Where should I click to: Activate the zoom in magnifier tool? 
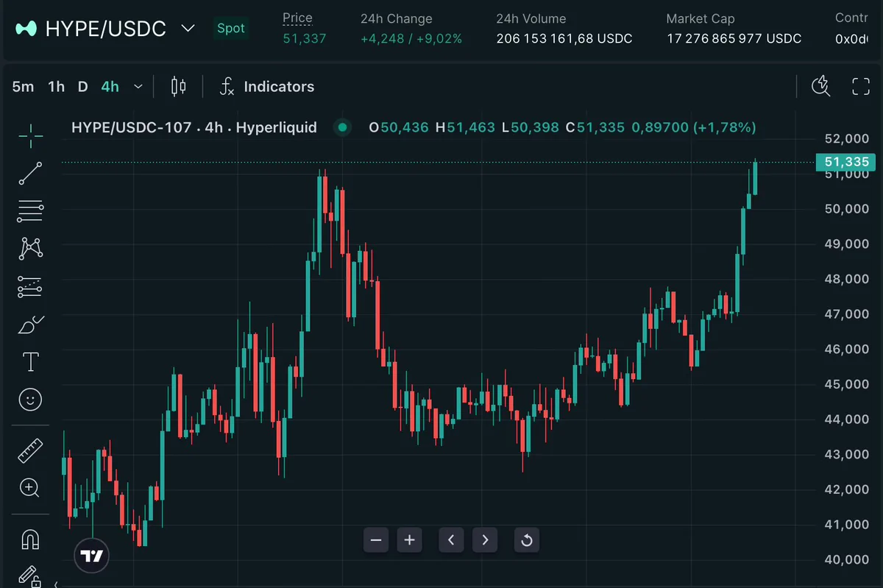point(30,487)
